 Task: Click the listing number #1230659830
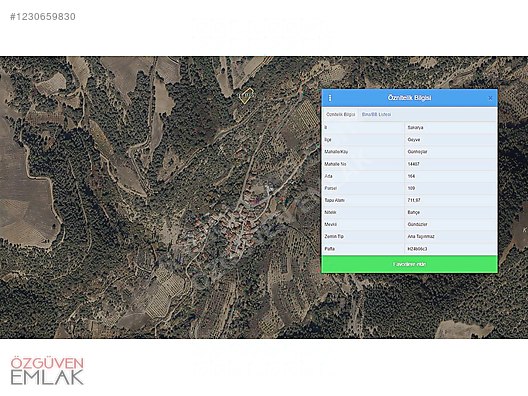(43, 16)
